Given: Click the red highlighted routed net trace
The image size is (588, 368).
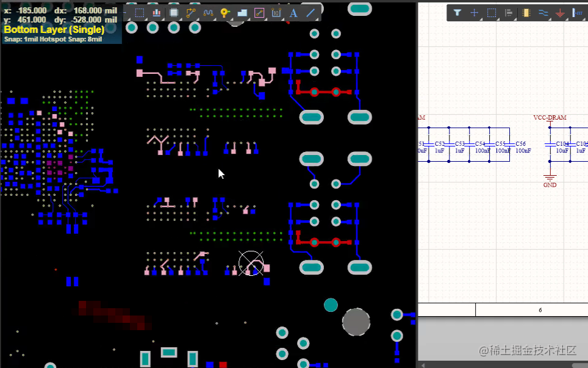Looking at the screenshot, I should [x=323, y=92].
